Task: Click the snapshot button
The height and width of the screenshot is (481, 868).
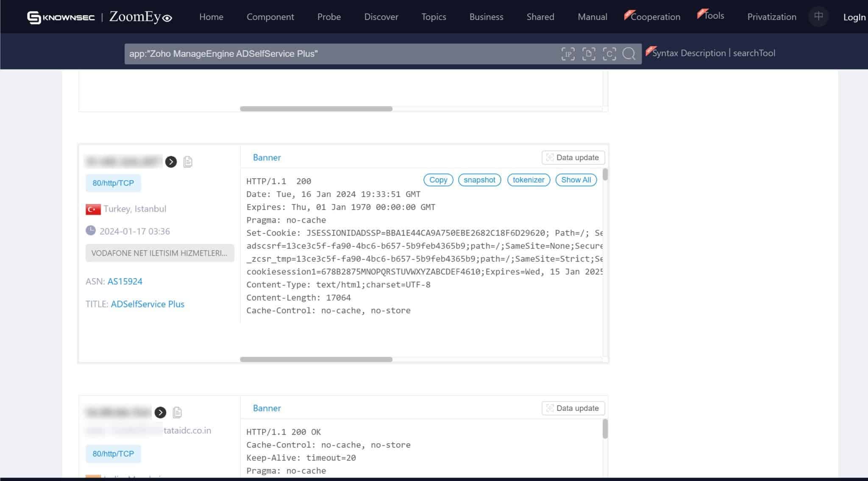Action: (479, 180)
